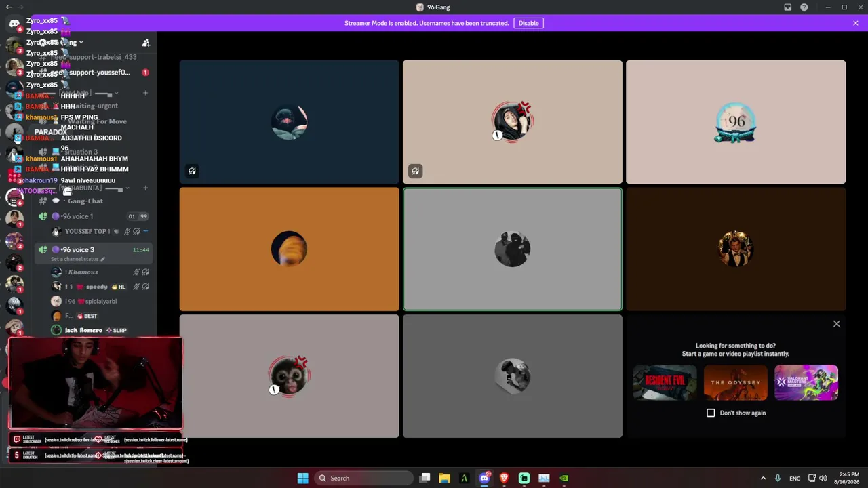
Task: Go back with the title bar arrow
Action: (x=9, y=7)
